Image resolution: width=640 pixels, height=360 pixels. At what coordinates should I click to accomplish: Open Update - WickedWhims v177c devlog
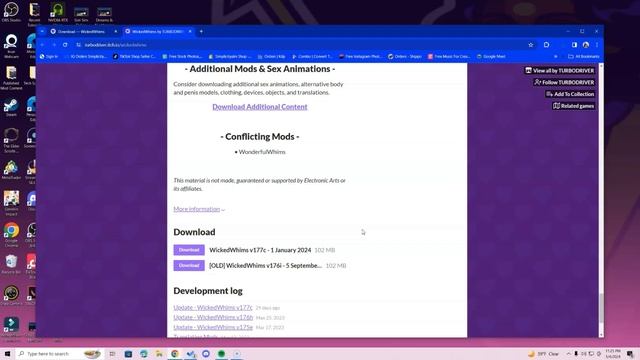point(213,307)
